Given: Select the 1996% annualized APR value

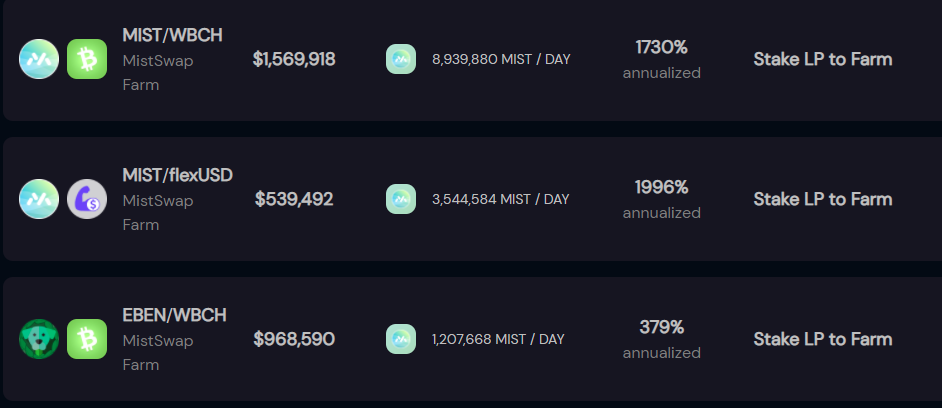Looking at the screenshot, I should (x=661, y=187).
